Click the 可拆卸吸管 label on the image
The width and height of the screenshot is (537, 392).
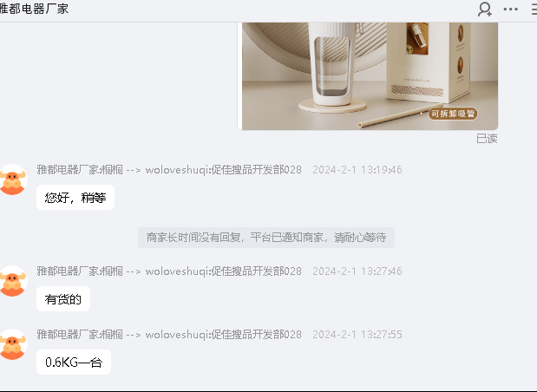tap(452, 114)
